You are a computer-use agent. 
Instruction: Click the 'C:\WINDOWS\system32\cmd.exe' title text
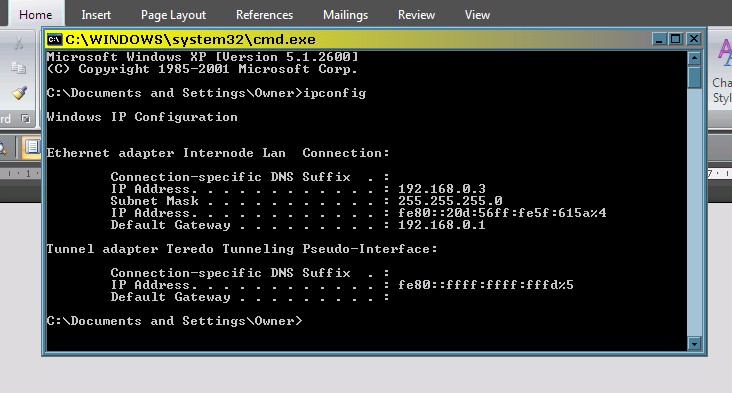click(190, 39)
